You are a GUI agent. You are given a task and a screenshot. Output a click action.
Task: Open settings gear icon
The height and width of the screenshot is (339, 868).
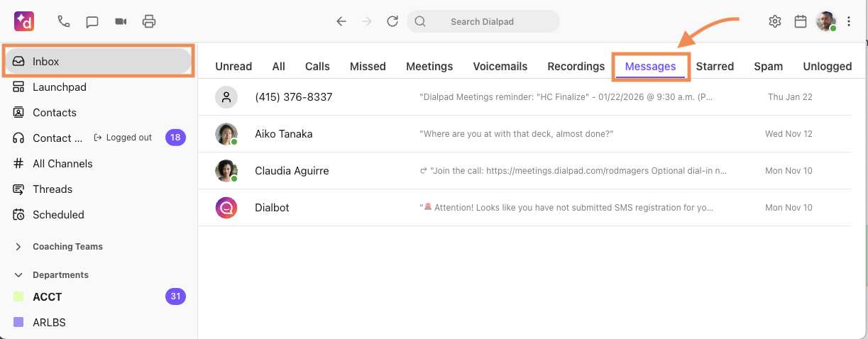[775, 21]
